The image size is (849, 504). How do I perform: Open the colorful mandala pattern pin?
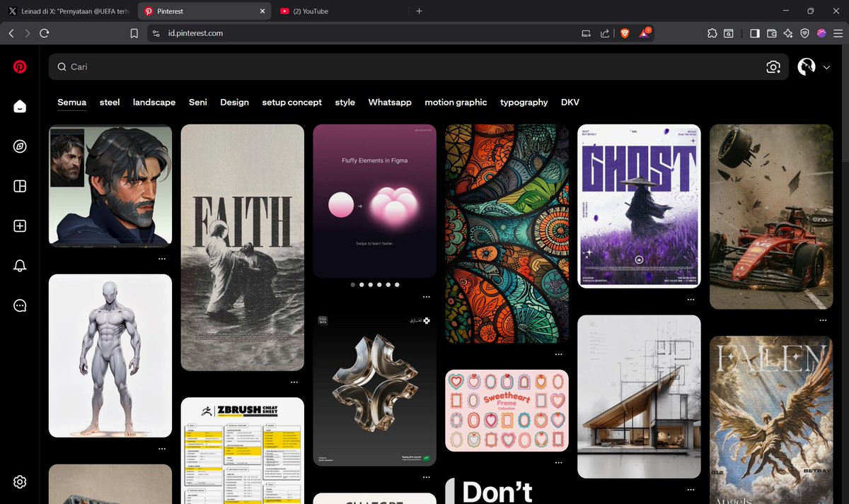pos(507,233)
